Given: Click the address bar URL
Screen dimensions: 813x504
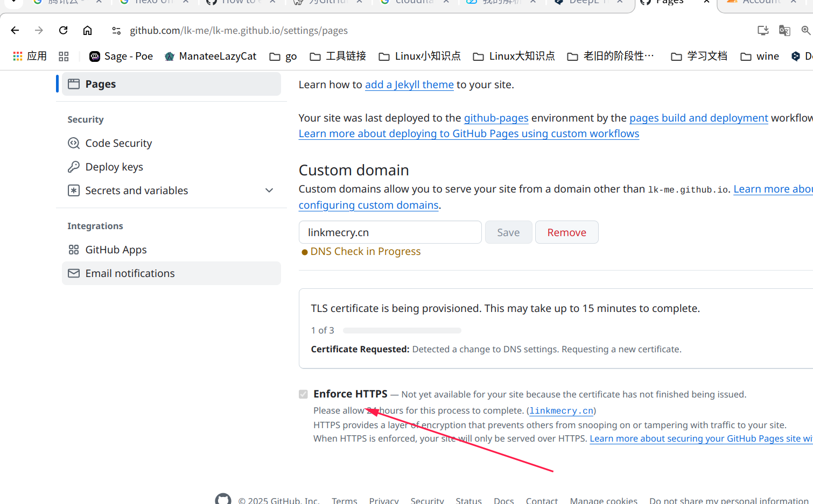Looking at the screenshot, I should pos(239,31).
